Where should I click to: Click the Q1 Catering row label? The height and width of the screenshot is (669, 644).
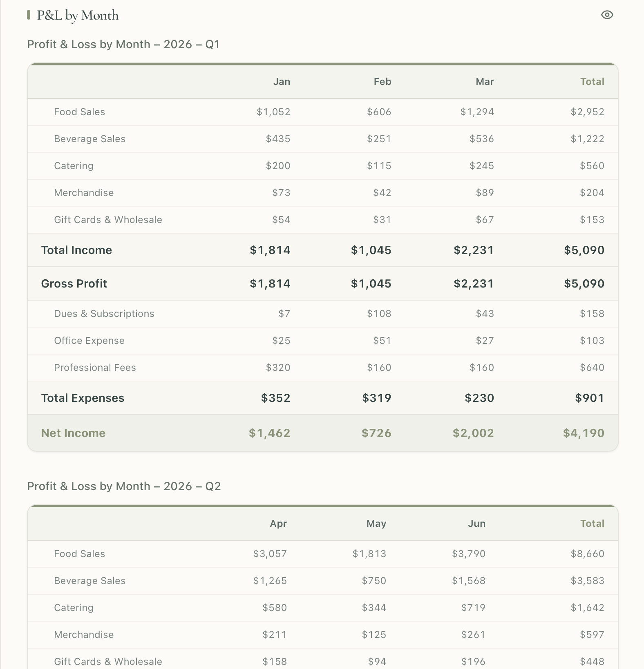pyautogui.click(x=74, y=166)
